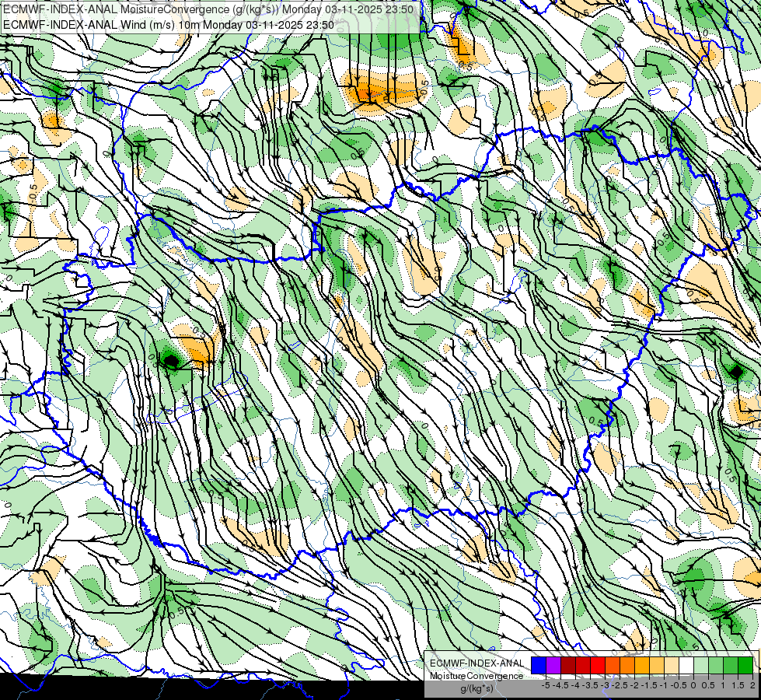Image resolution: width=761 pixels, height=700 pixels.
Task: Pick the dark green legend swatch for 1.5 to 2
Action: tap(745, 665)
